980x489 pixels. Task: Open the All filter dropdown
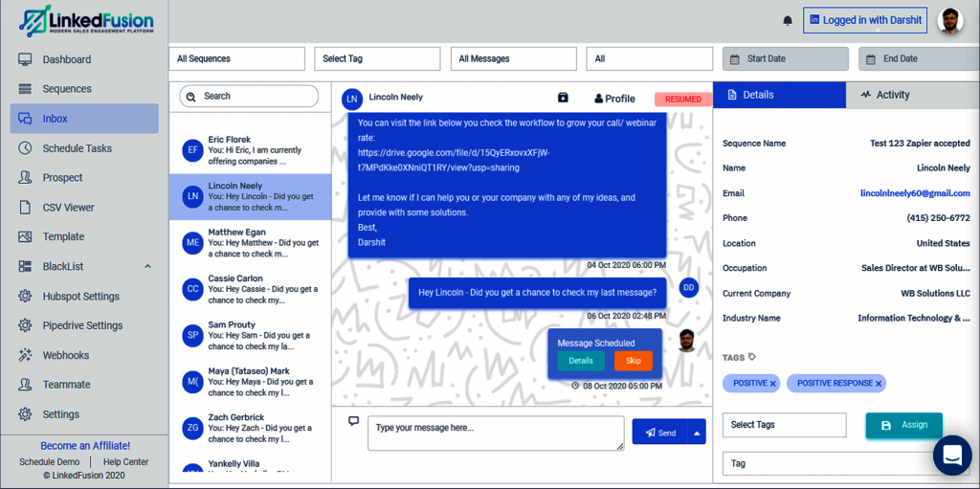pos(650,58)
